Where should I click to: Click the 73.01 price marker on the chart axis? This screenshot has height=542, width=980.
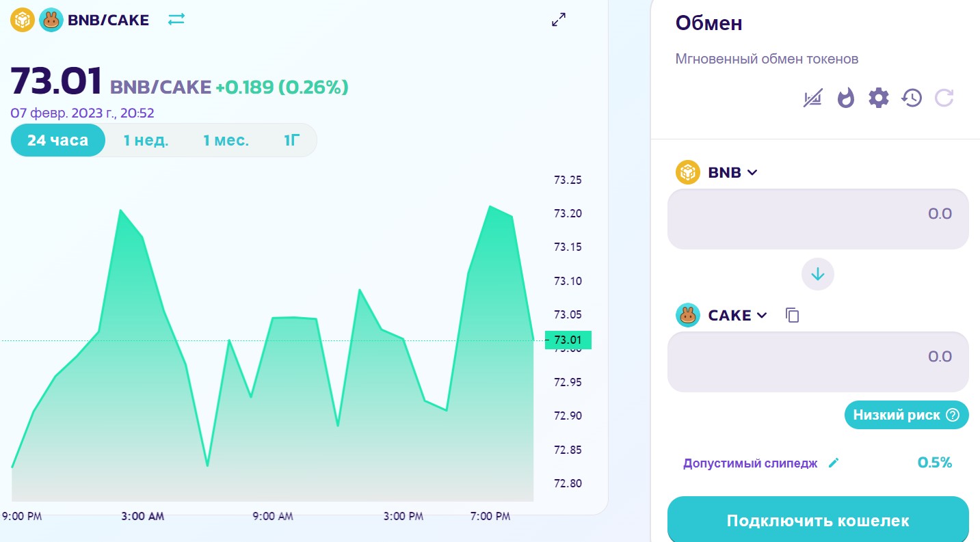[568, 340]
